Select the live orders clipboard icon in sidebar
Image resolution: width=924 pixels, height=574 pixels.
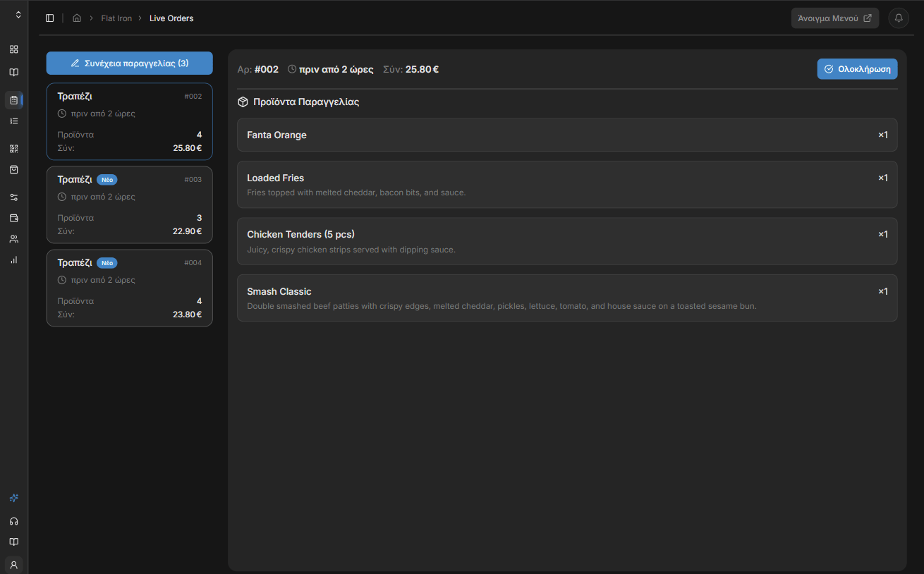pyautogui.click(x=13, y=100)
